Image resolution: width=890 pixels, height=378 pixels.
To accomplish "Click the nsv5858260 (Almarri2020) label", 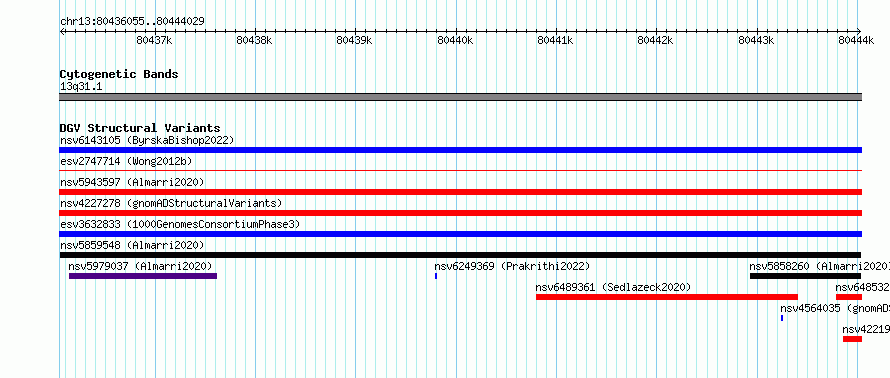I will tap(819, 266).
